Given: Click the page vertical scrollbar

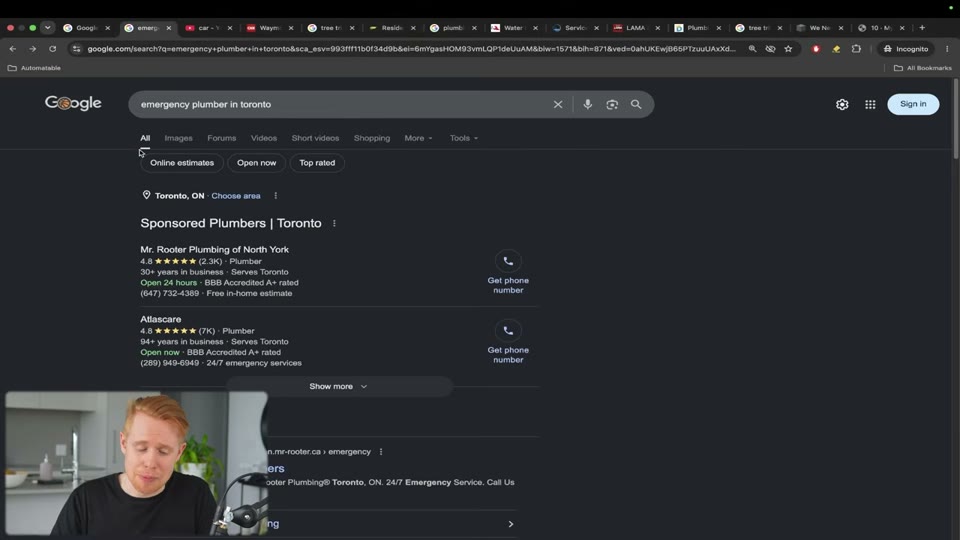Looking at the screenshot, I should [956, 119].
